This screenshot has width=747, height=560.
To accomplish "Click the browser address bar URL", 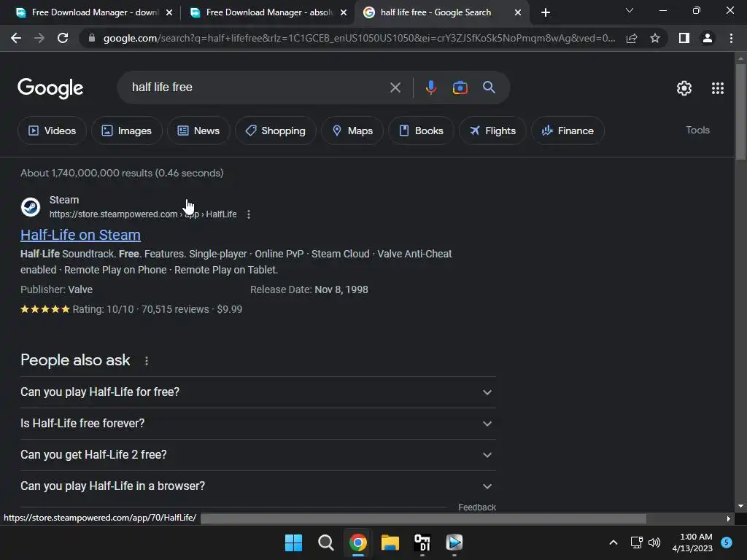I will [x=359, y=38].
